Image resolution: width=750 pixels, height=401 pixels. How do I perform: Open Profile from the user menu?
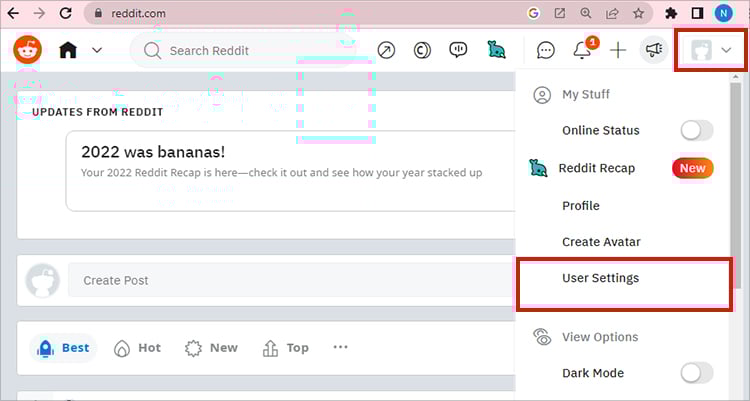tap(580, 205)
